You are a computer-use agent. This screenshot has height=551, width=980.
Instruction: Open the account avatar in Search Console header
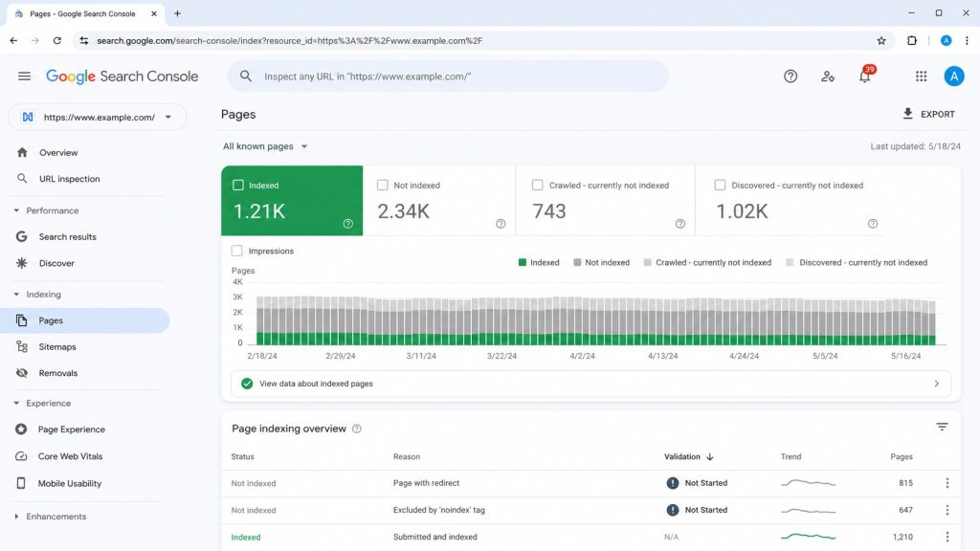[954, 77]
